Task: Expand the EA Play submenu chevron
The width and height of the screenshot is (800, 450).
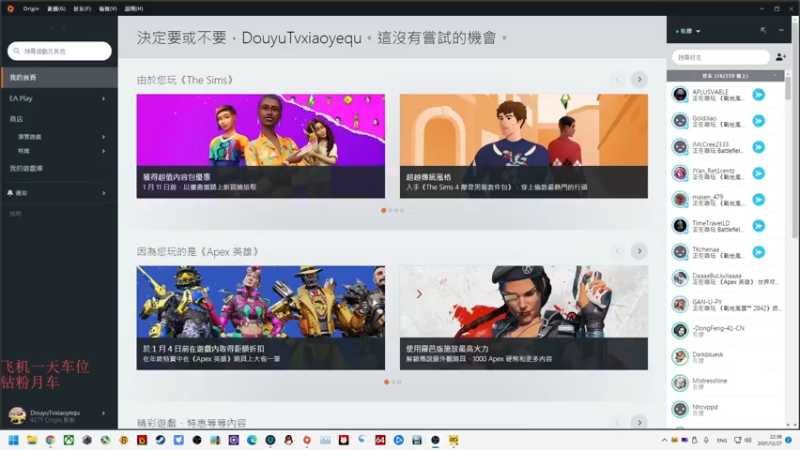Action: 104,98
